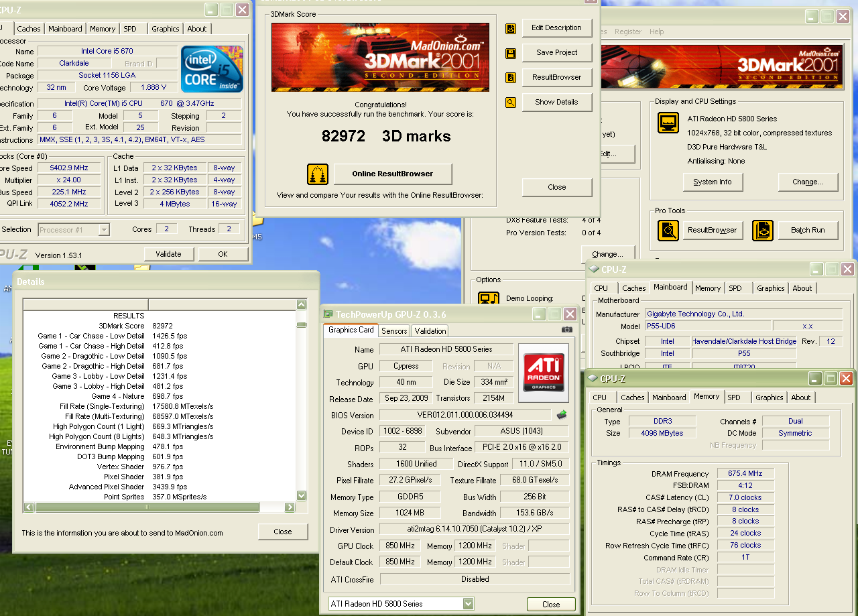Open the Processor #1 selection dropdown in CPU-Z
The image size is (858, 616).
(104, 230)
